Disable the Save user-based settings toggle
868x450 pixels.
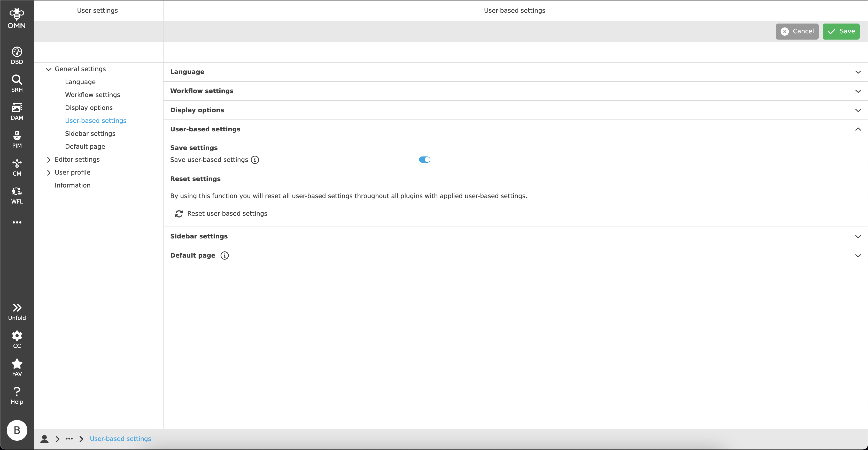point(424,160)
